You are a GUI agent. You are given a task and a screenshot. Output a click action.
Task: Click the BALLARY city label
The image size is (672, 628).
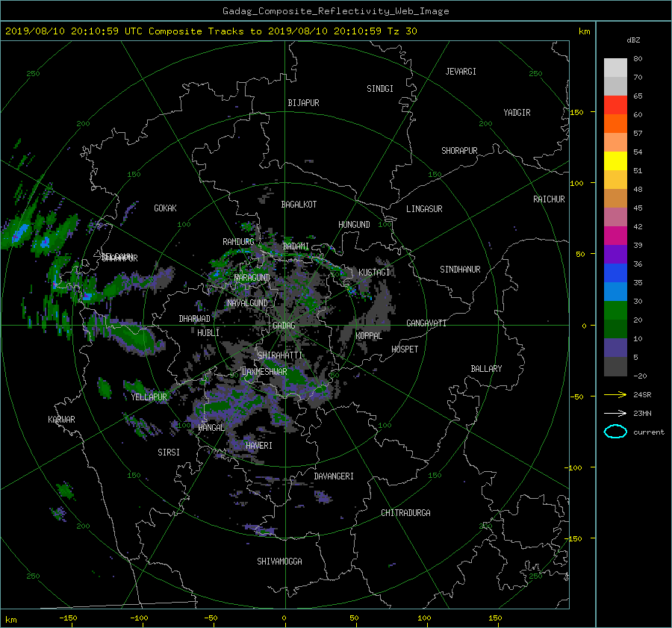pyautogui.click(x=486, y=369)
